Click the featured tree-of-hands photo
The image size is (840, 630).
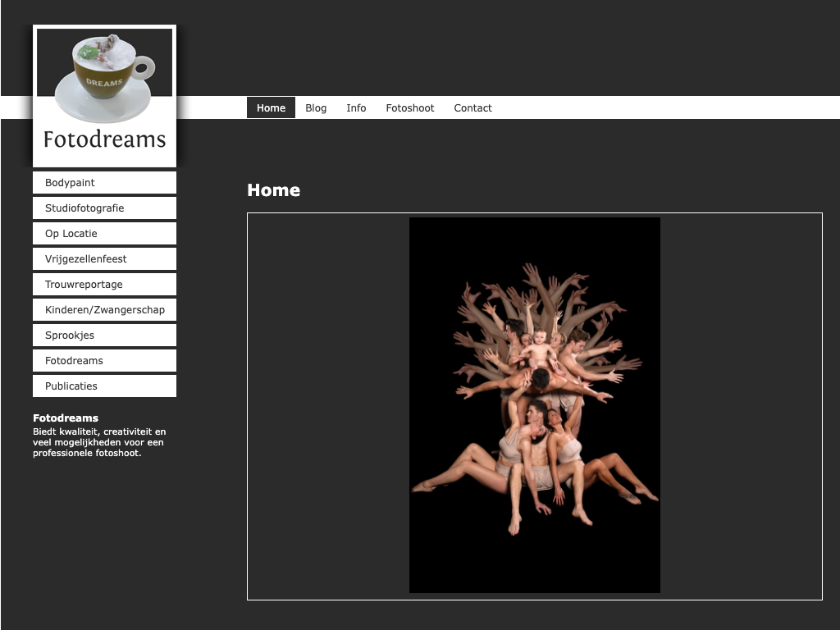click(x=535, y=405)
